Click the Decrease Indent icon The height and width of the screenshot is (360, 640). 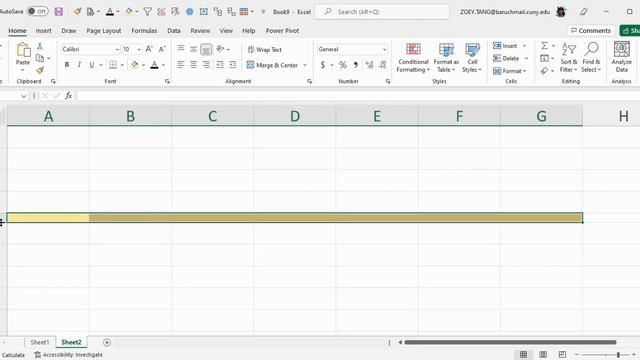(220, 64)
